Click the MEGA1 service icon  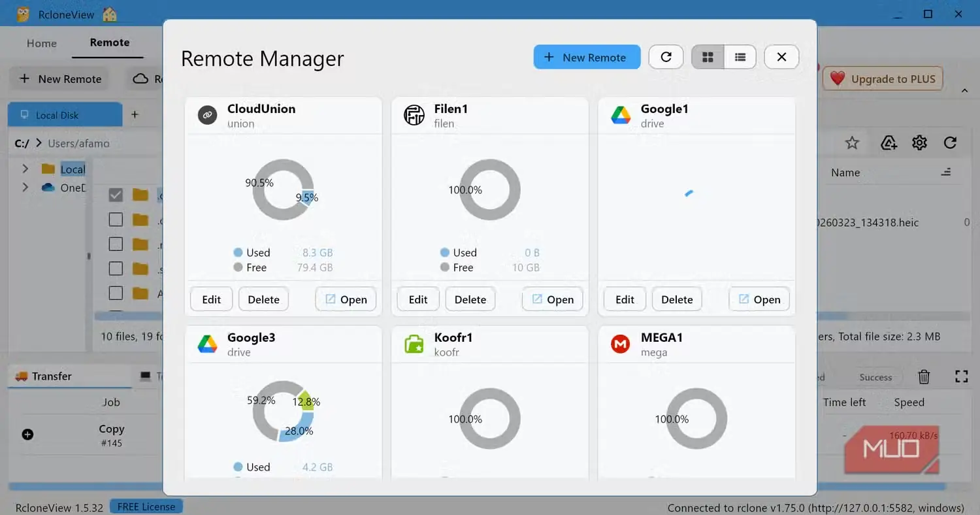tap(621, 344)
